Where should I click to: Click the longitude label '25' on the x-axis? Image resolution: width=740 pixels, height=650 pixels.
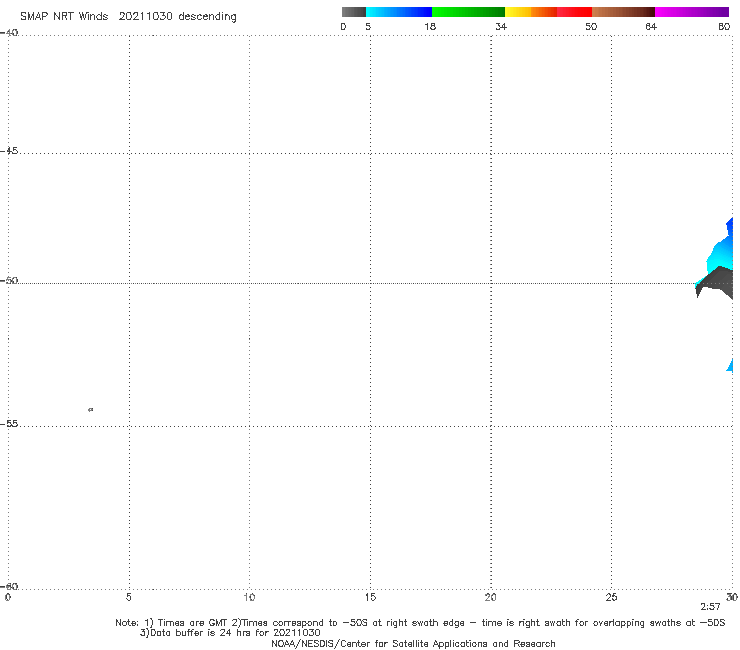point(611,597)
